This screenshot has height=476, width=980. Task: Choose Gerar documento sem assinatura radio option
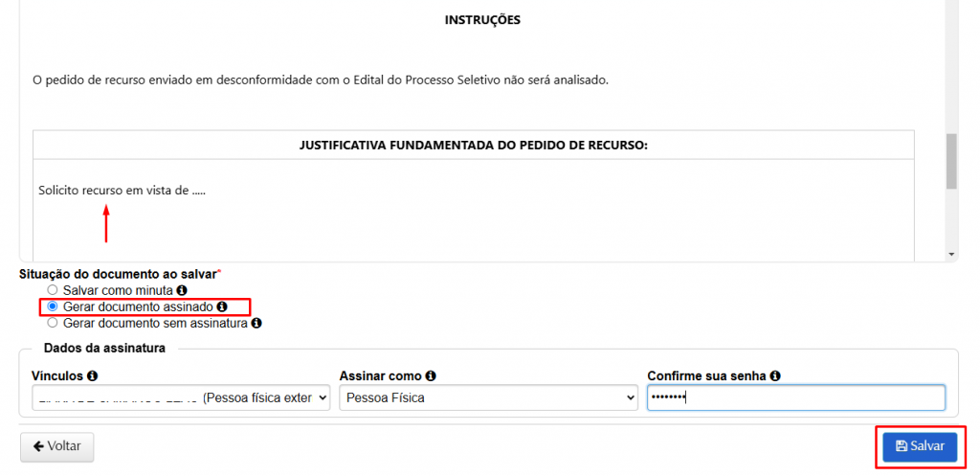coord(53,324)
